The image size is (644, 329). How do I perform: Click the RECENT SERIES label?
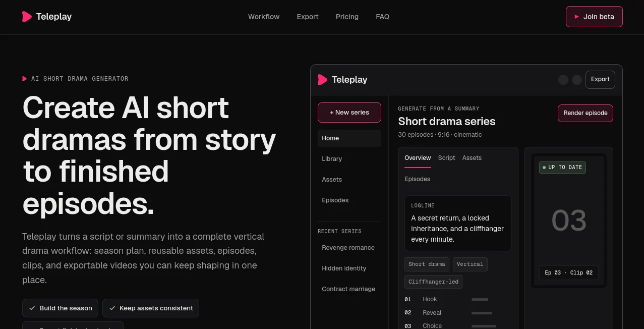pyautogui.click(x=339, y=231)
